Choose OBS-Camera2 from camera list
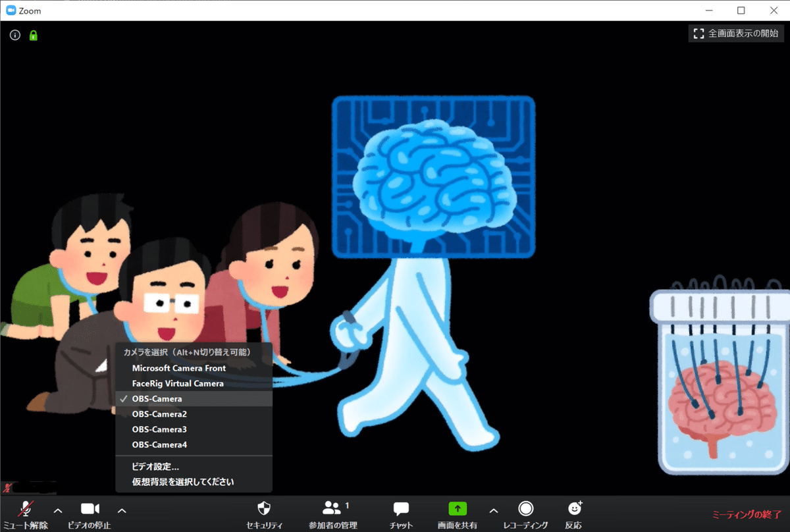 194,414
